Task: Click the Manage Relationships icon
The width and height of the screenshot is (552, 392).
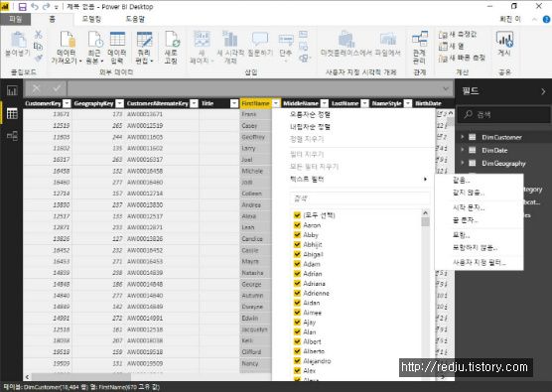Action: coord(420,39)
